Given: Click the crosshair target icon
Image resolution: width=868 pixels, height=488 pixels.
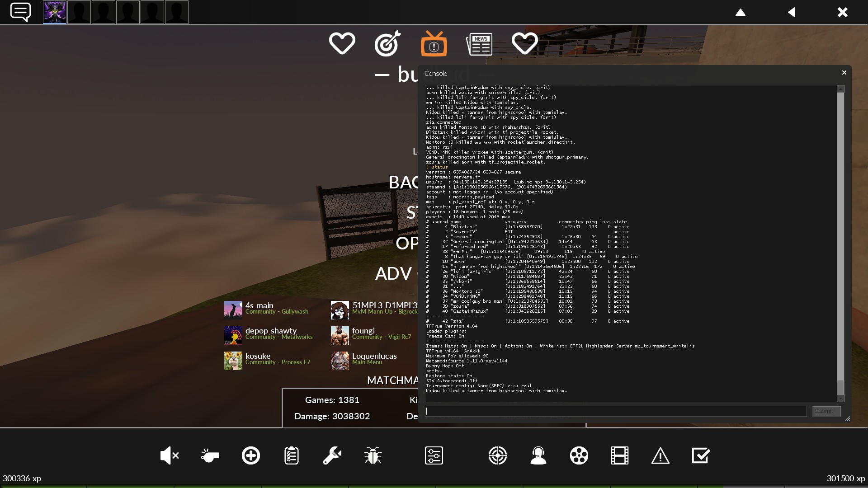Looking at the screenshot, I should 498,455.
